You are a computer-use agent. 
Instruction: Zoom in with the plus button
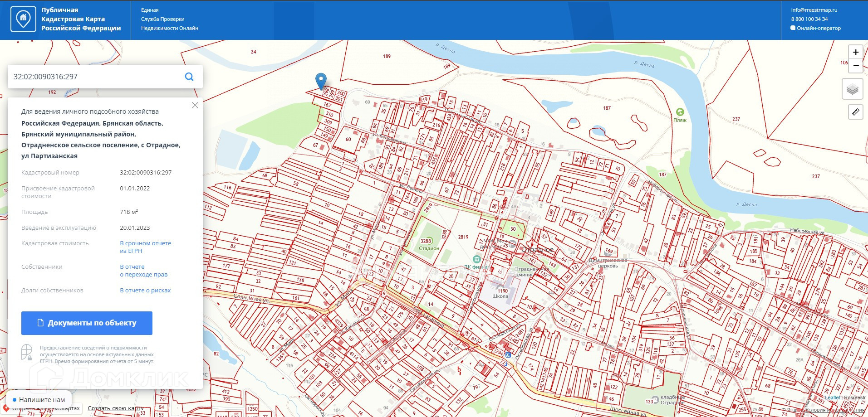(x=855, y=52)
